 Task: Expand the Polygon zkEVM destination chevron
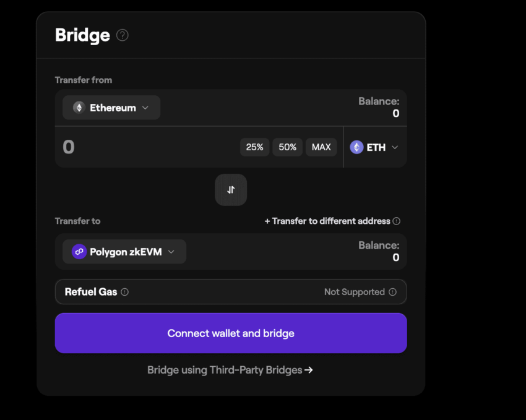point(171,252)
